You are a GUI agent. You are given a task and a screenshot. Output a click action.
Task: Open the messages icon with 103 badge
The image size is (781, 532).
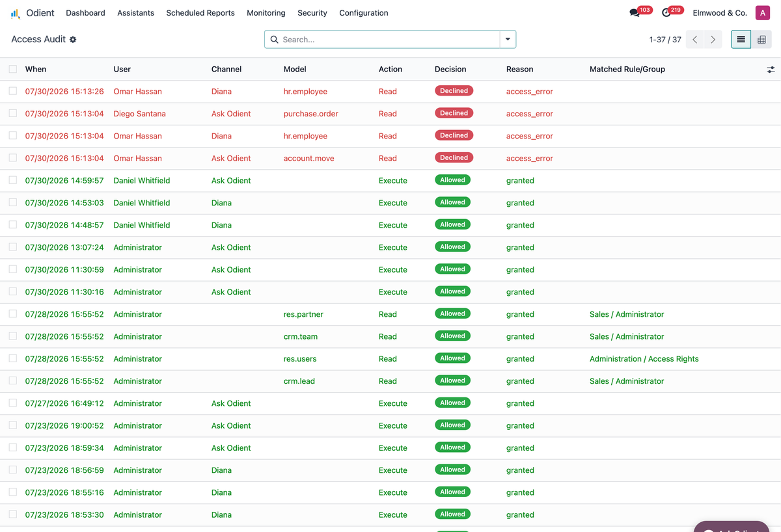635,13
